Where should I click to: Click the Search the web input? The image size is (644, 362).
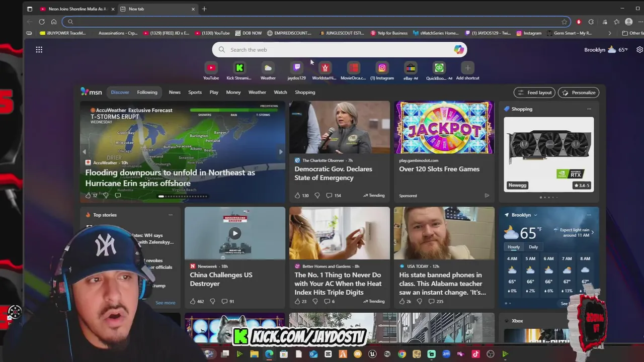point(340,50)
